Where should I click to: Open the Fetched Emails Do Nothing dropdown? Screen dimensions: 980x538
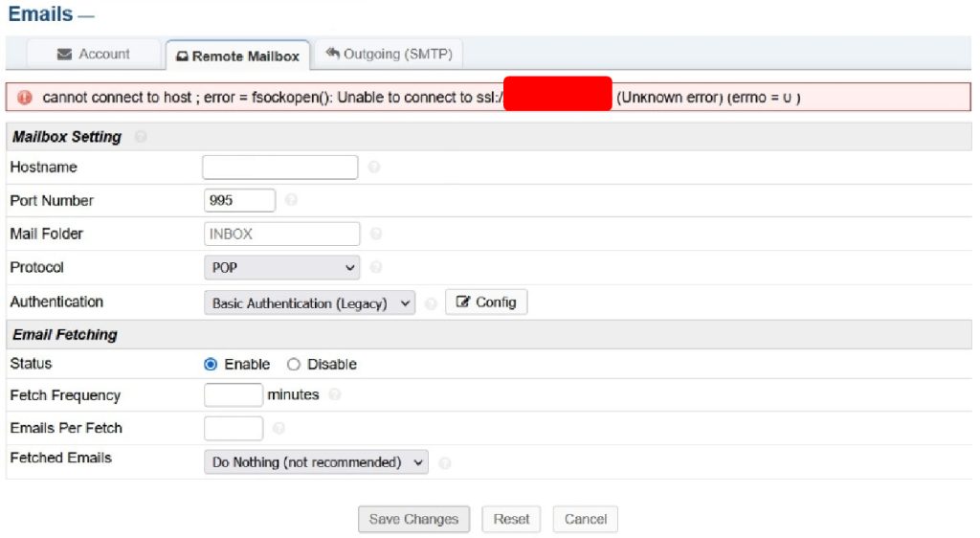[x=316, y=462]
